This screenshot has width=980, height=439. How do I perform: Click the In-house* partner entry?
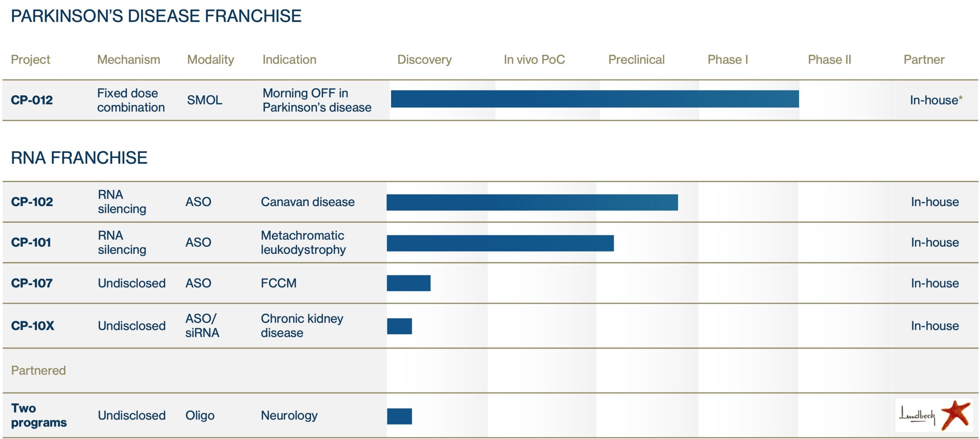[936, 100]
